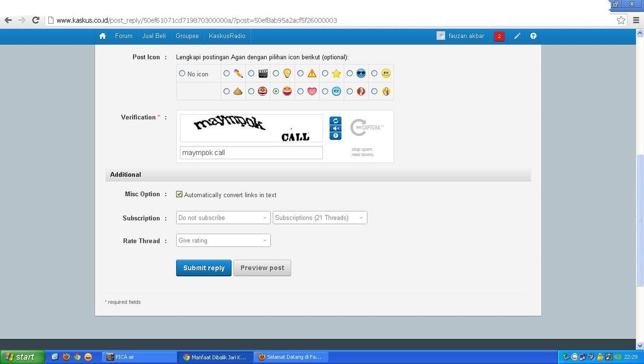Reload the page with the refresh button

36,20
